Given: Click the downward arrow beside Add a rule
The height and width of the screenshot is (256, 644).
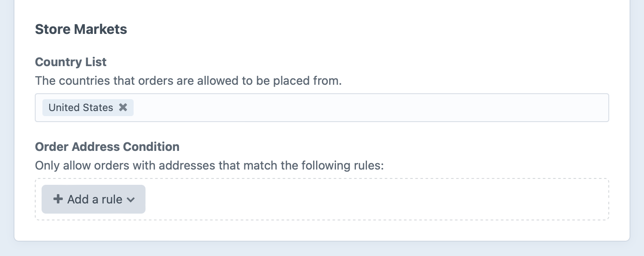Looking at the screenshot, I should pos(131,199).
